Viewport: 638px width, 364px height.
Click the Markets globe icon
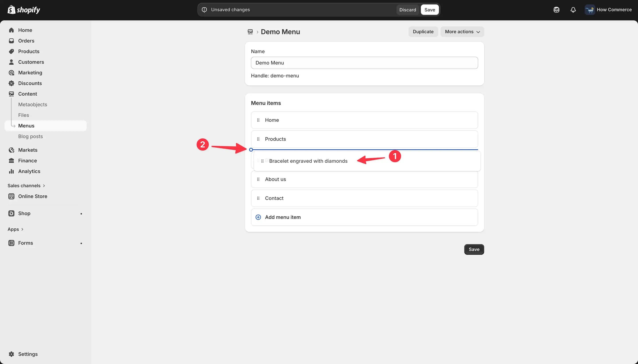11,150
